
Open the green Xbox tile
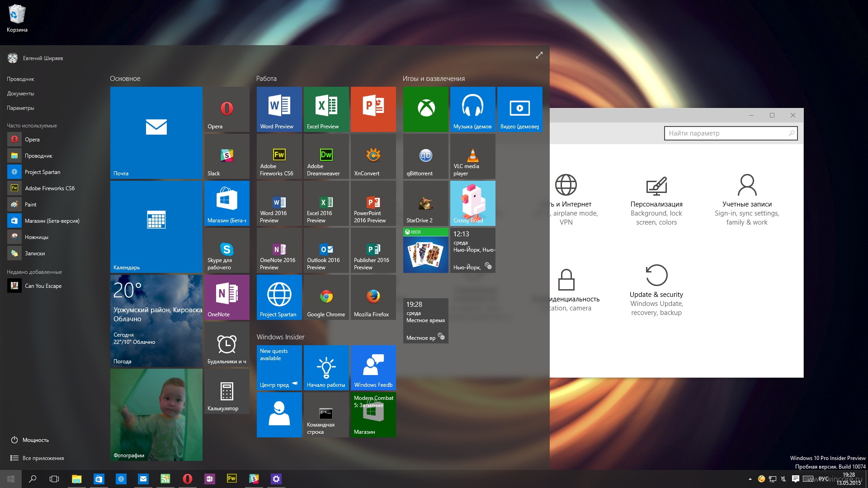coord(425,109)
